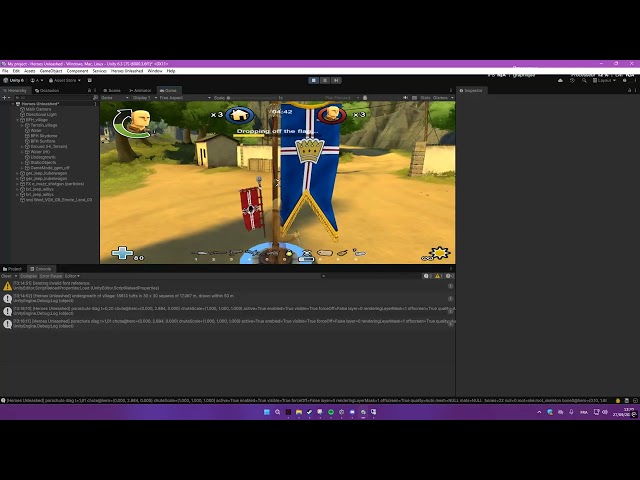Open the Component menu
Viewport: 640px width, 480px height.
tap(77, 71)
